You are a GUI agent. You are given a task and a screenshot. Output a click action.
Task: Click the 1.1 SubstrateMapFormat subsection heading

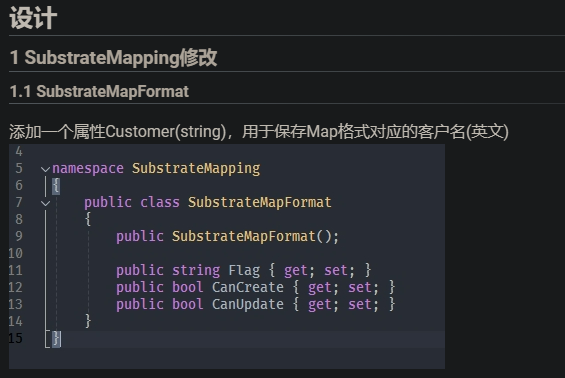(x=99, y=92)
